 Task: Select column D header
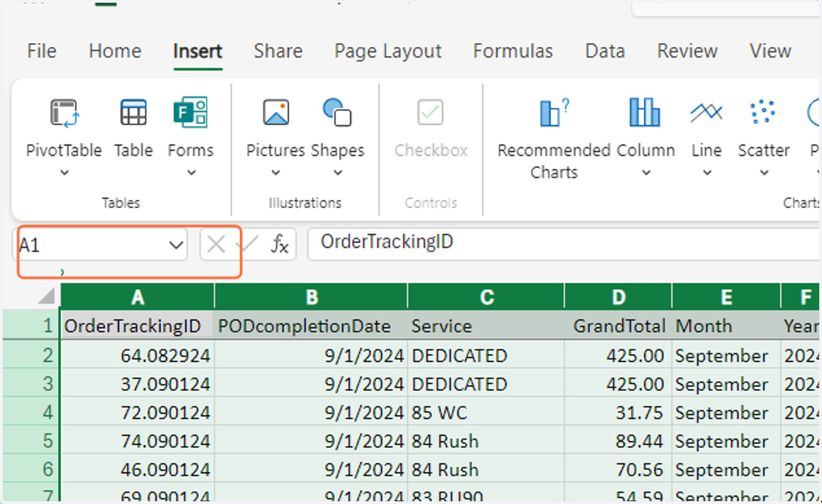(x=619, y=297)
